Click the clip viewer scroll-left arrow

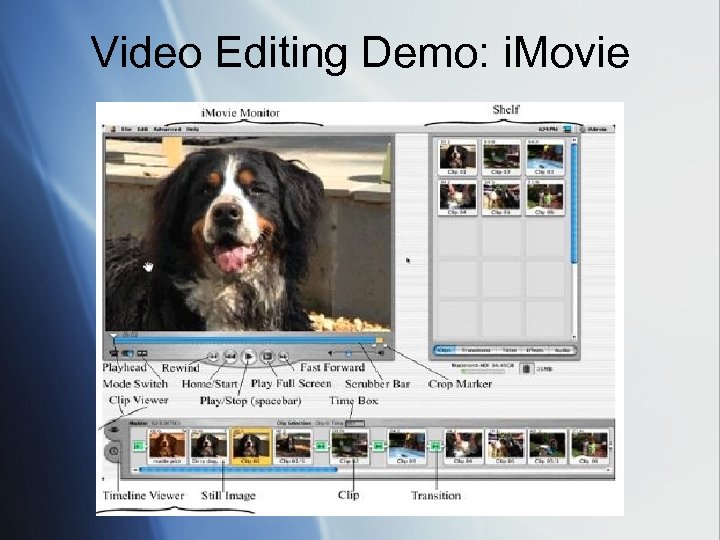[135, 470]
